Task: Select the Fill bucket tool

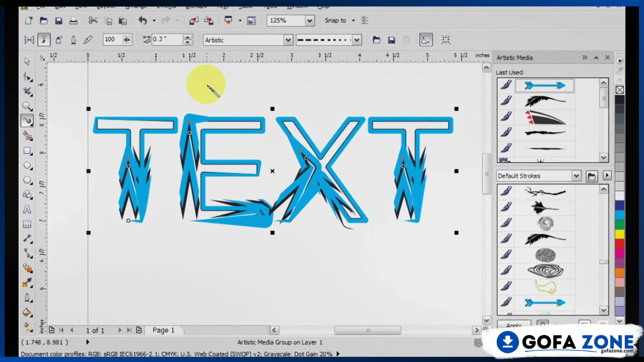Action: coord(27,312)
